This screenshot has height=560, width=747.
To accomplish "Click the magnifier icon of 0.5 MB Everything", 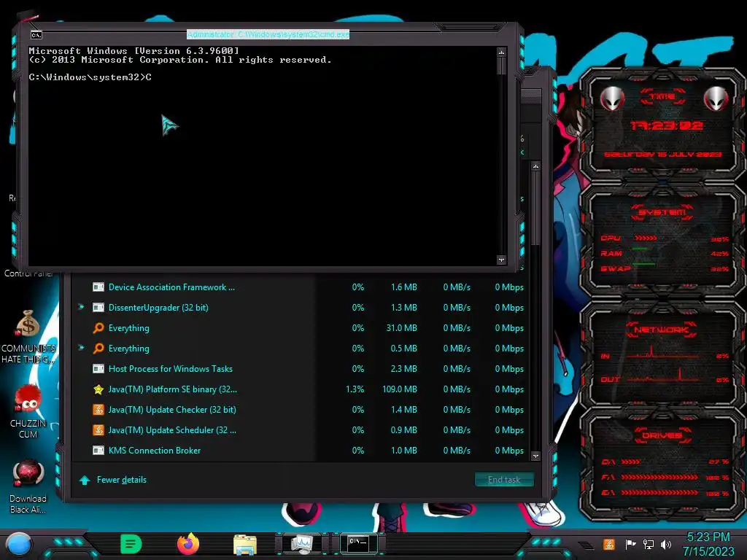I will coord(98,349).
